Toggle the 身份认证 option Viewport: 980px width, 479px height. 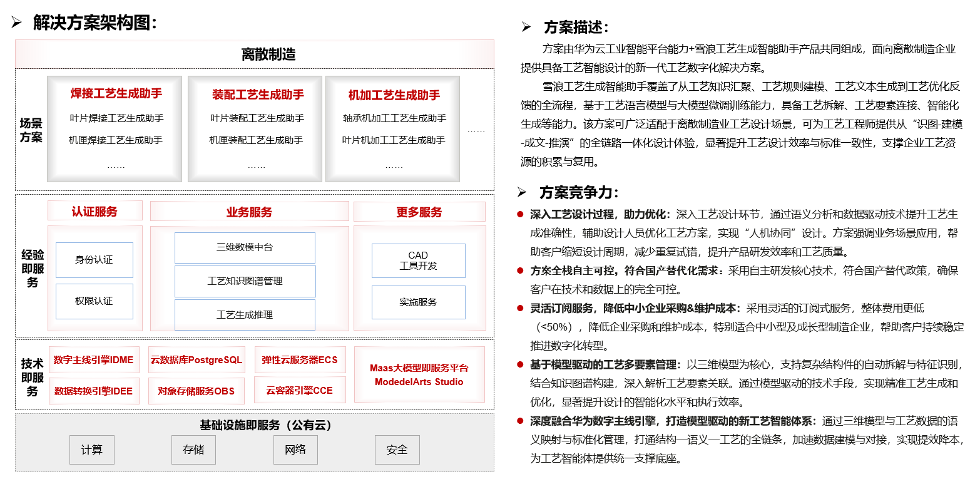click(x=94, y=259)
